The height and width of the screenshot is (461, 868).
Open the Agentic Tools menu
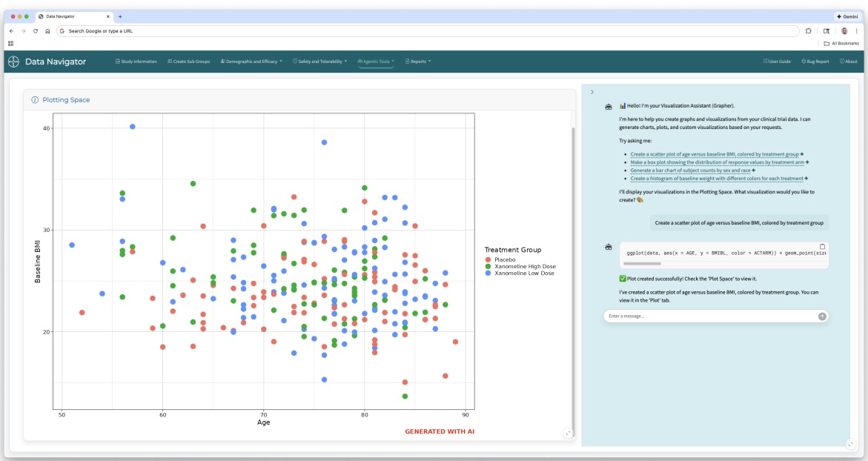pos(376,62)
